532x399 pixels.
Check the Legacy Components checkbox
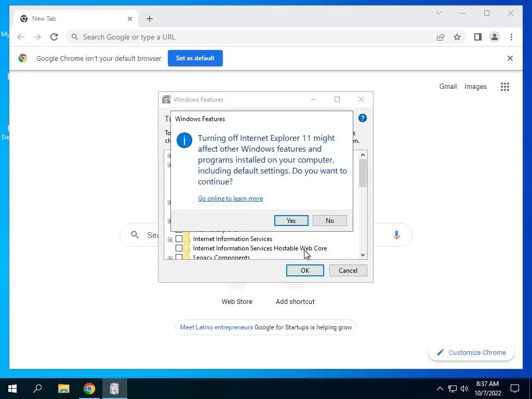click(x=179, y=257)
